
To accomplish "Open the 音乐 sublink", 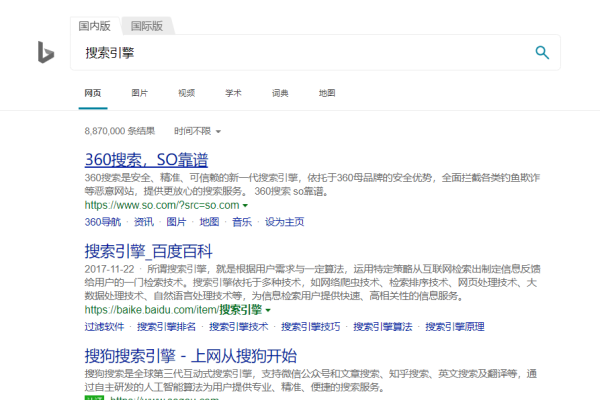I will (242, 222).
